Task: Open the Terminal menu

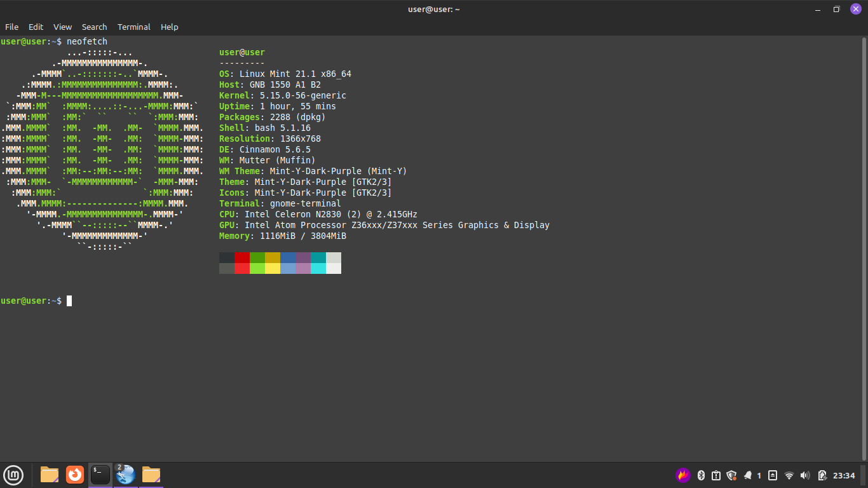Action: click(134, 27)
